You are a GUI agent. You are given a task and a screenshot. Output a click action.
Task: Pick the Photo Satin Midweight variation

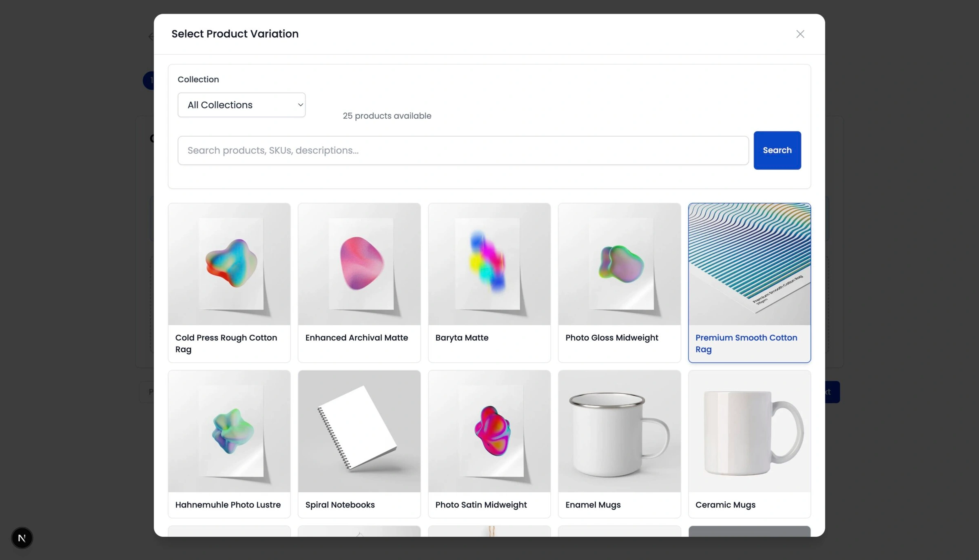pos(489,443)
